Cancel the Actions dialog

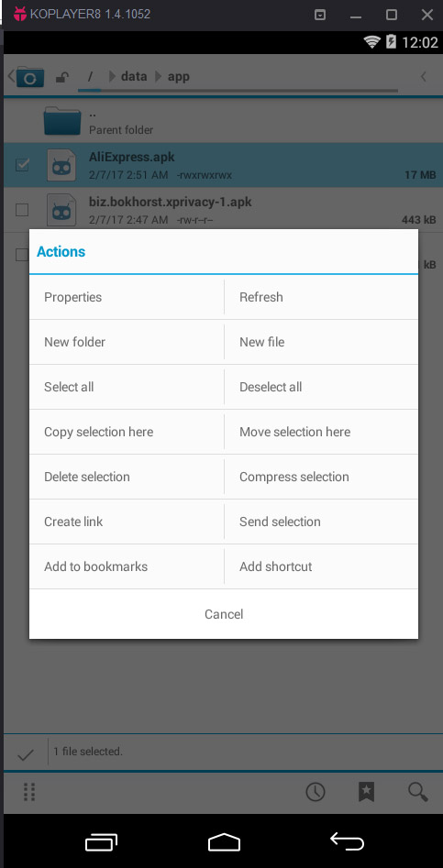pos(224,614)
